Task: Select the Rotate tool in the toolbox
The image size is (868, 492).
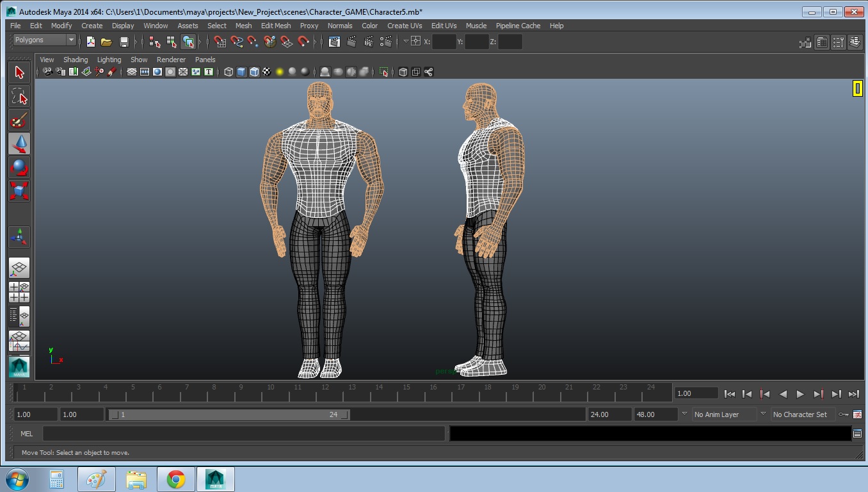Action: [19, 168]
